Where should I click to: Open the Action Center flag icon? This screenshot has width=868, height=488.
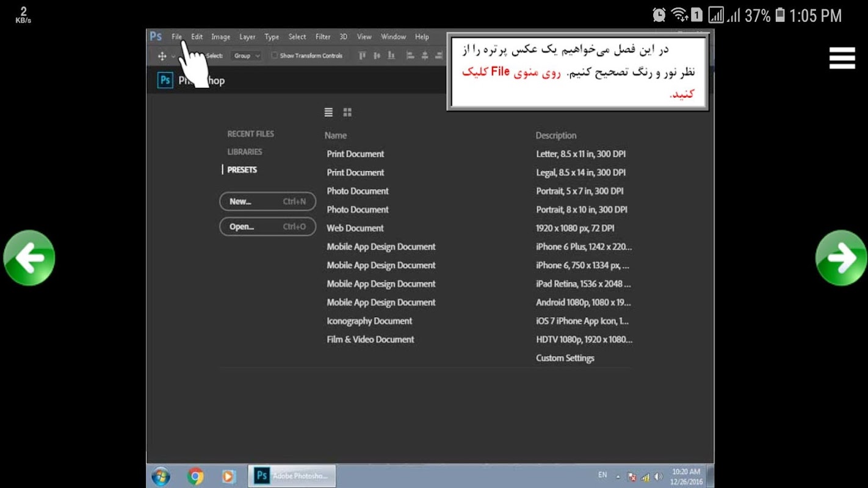(632, 477)
